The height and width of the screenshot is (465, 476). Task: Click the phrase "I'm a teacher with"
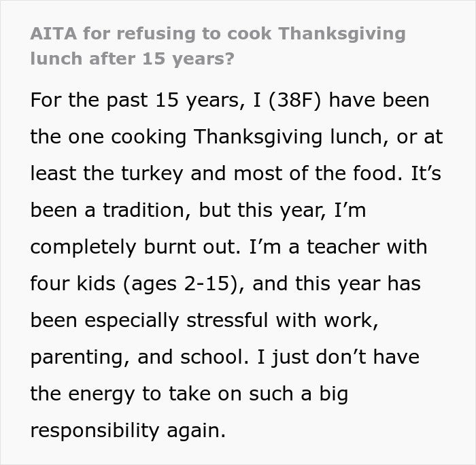point(359,247)
